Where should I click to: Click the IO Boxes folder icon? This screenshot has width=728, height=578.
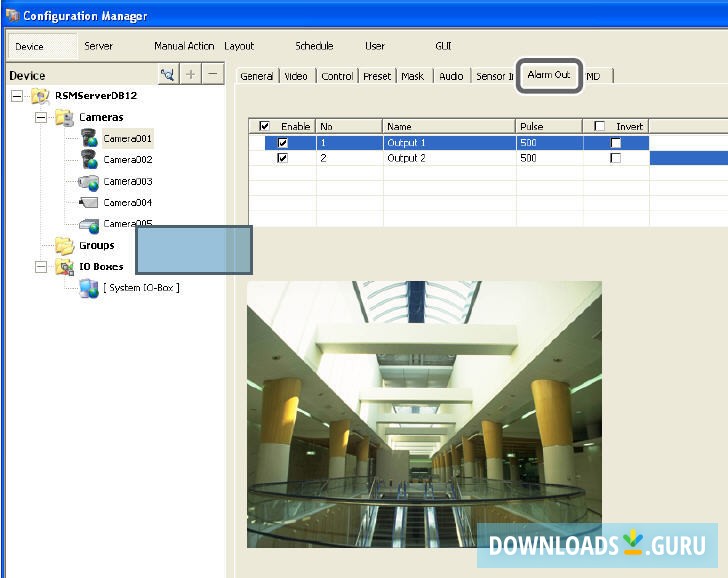click(65, 267)
